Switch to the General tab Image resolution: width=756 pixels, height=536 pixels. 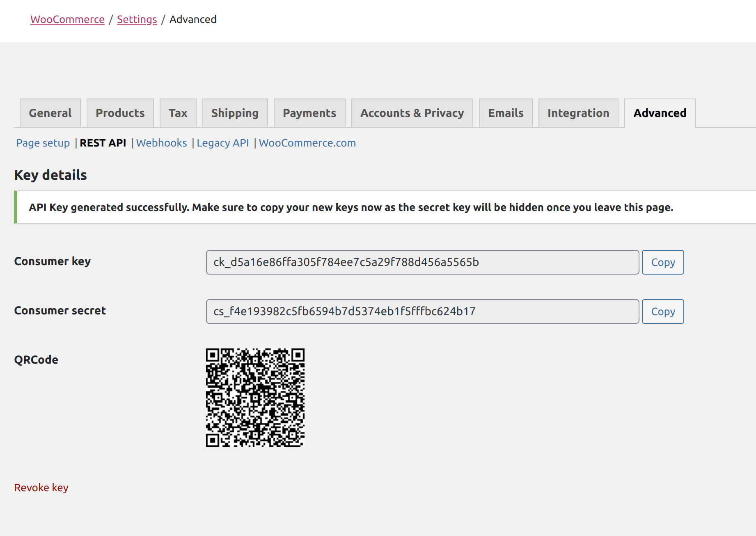[50, 113]
